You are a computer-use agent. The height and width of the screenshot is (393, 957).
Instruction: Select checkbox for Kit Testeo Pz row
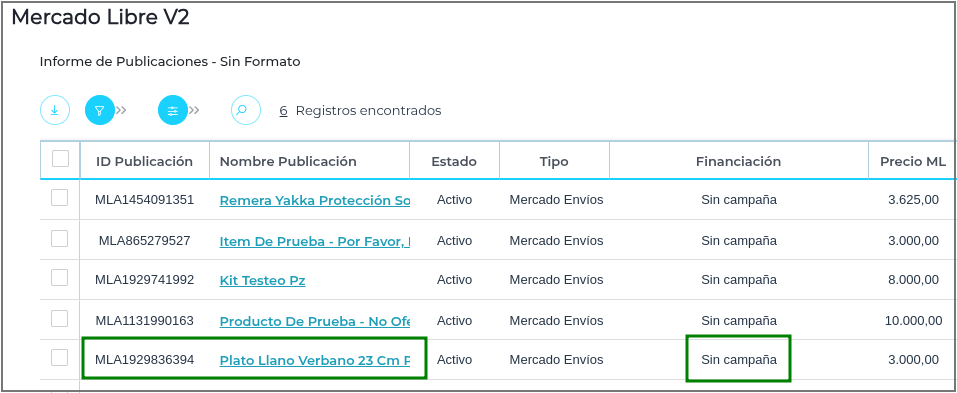click(x=60, y=278)
